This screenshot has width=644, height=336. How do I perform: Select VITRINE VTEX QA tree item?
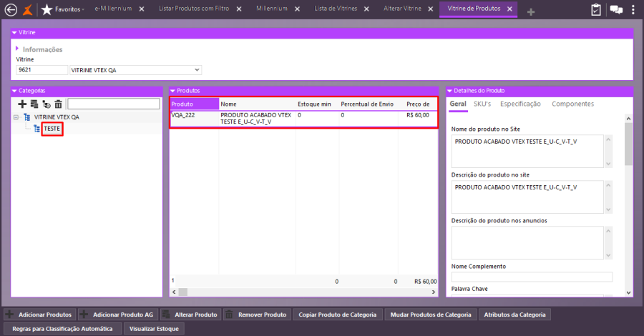tap(57, 117)
